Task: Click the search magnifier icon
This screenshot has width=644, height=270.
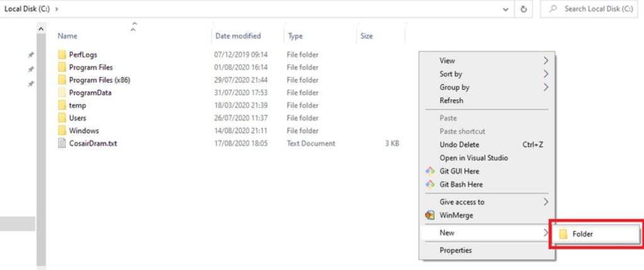Action: coord(553,9)
